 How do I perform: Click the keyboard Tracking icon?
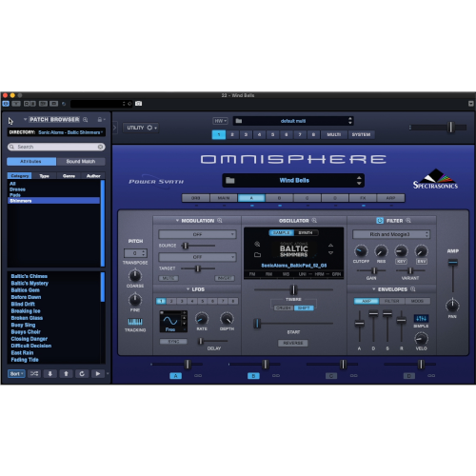(135, 322)
